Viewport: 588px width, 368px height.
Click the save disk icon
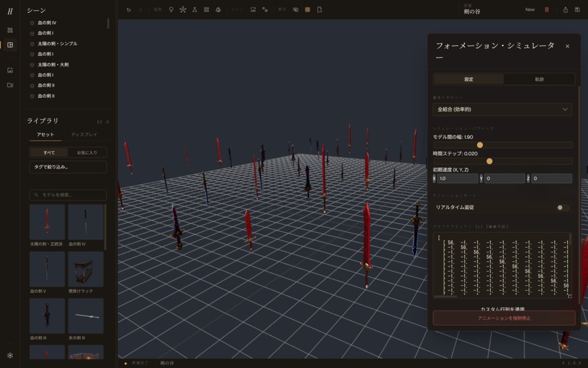pyautogui.click(x=577, y=10)
